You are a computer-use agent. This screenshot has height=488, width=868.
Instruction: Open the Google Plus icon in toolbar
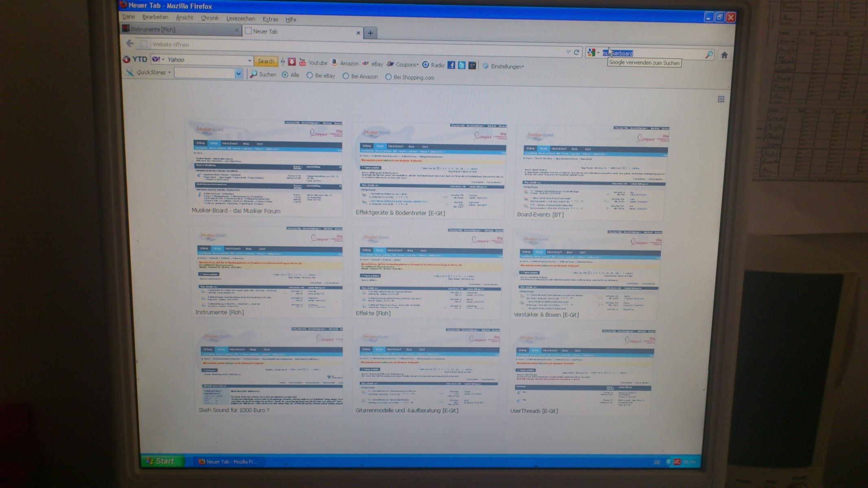pos(472,66)
